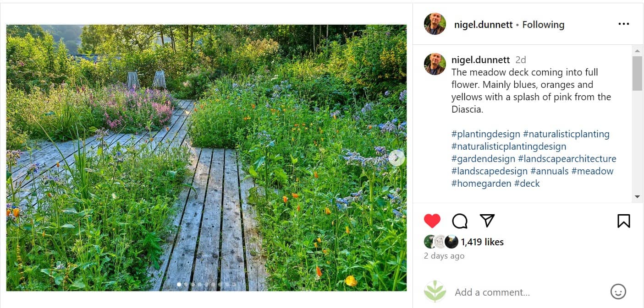View your own profile avatar by comment box
This screenshot has width=644, height=308.
435,292
